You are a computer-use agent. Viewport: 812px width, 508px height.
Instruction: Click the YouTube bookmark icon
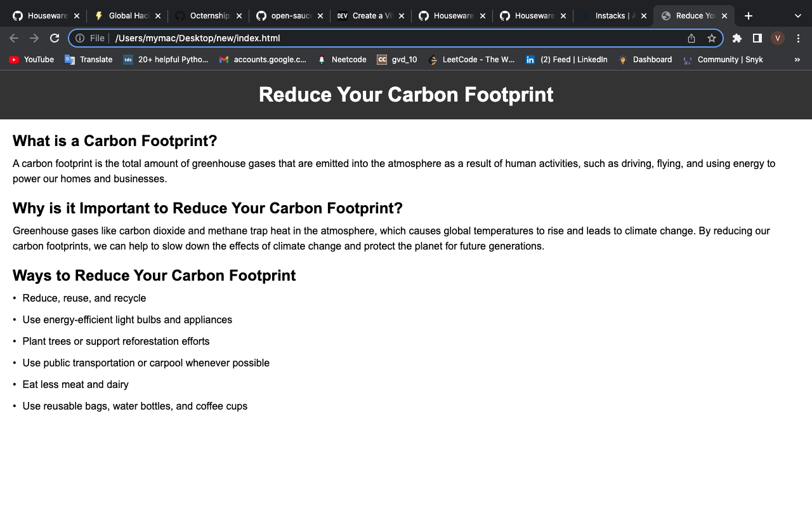tap(13, 60)
